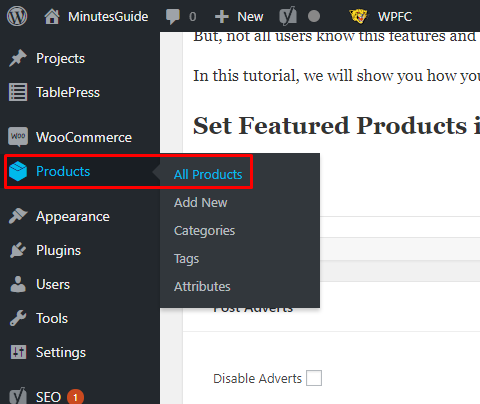This screenshot has width=480, height=404.
Task: Click the SEO Yoast sidebar icon
Action: pyautogui.click(x=18, y=396)
